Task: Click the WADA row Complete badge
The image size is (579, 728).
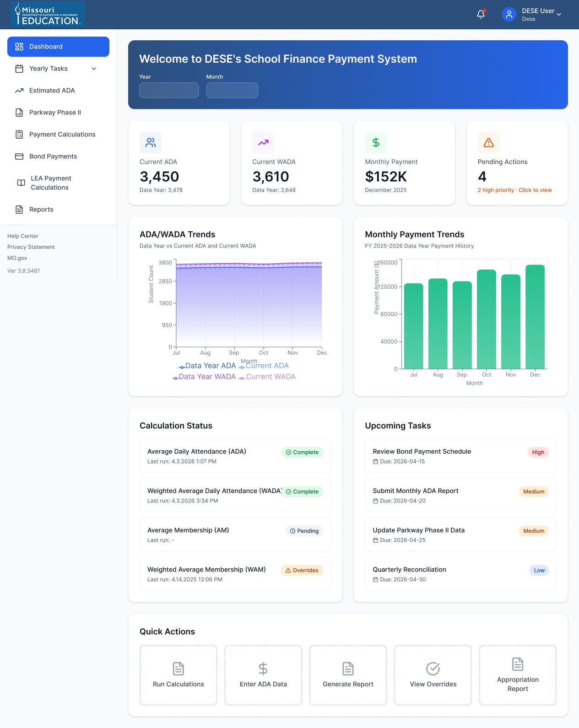Action: (302, 491)
